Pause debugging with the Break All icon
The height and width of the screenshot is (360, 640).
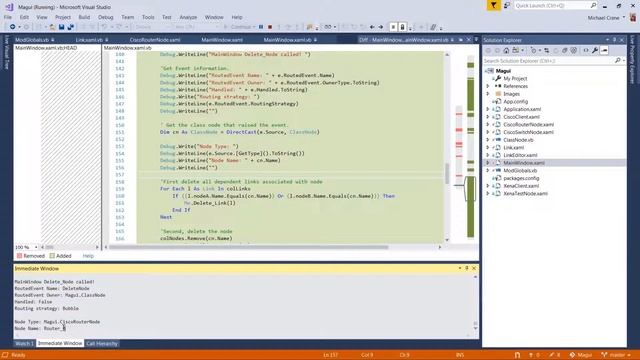tap(261, 27)
